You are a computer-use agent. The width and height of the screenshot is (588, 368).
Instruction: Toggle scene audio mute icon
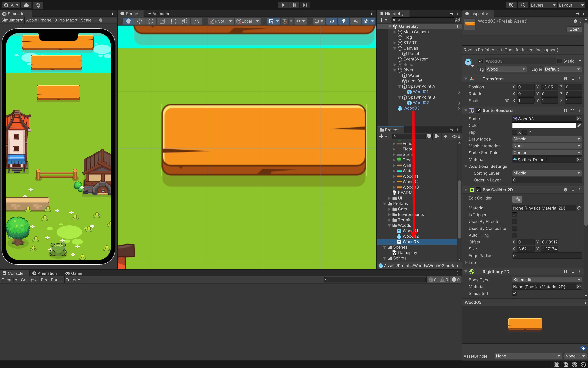point(355,21)
